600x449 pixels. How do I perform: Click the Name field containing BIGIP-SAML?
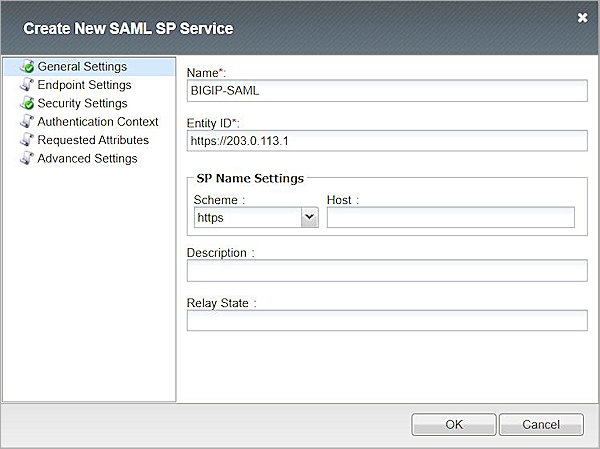click(387, 90)
